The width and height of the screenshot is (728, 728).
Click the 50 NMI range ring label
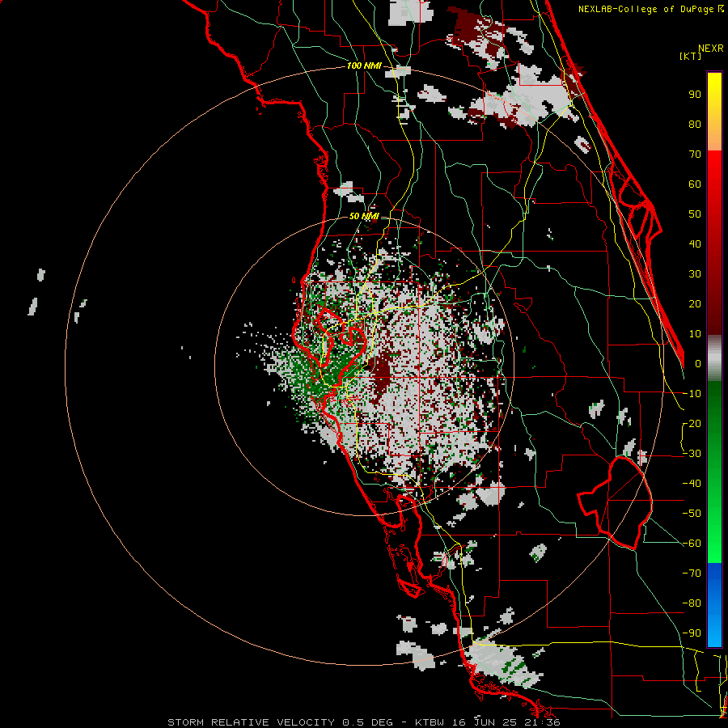(x=364, y=216)
